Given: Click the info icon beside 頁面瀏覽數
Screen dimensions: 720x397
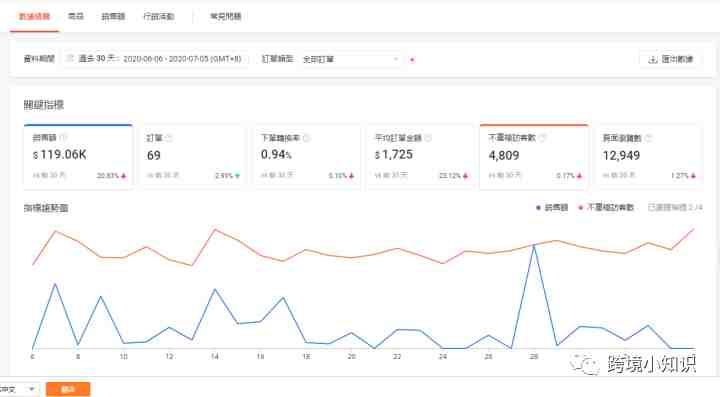Looking at the screenshot, I should coord(648,137).
